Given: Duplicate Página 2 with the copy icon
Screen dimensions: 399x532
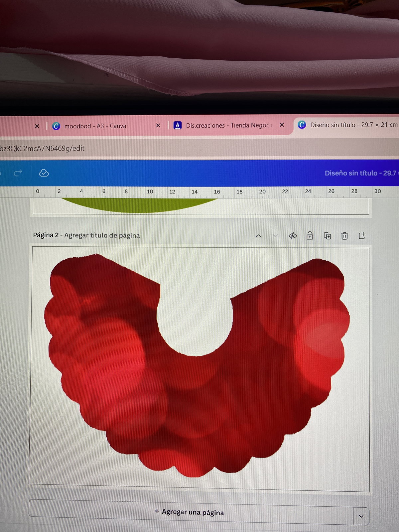Looking at the screenshot, I should coord(327,236).
